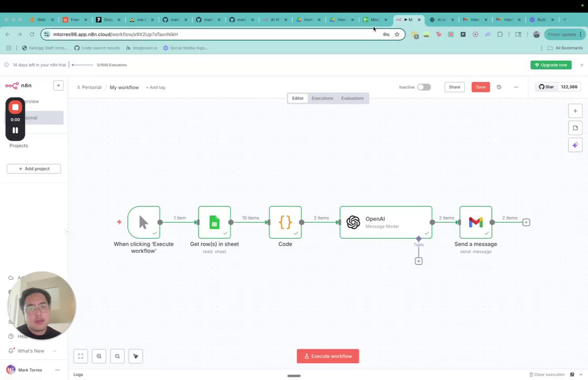
Task: Click the Upgrade now button
Action: (x=551, y=65)
